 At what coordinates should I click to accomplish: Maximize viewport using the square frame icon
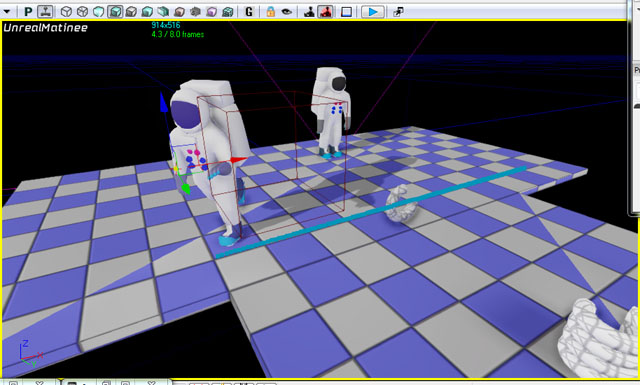click(x=346, y=12)
